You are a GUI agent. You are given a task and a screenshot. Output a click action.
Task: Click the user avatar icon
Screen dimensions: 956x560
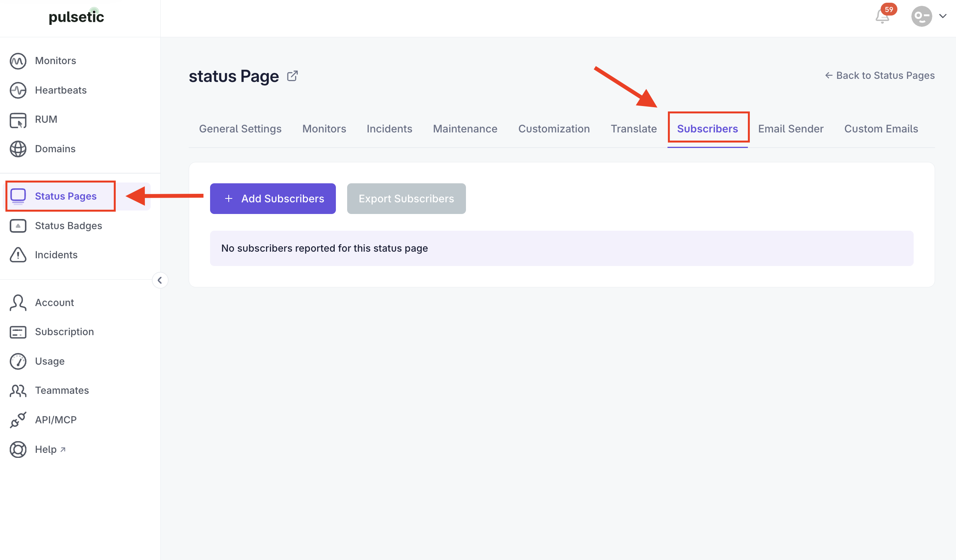tap(922, 16)
